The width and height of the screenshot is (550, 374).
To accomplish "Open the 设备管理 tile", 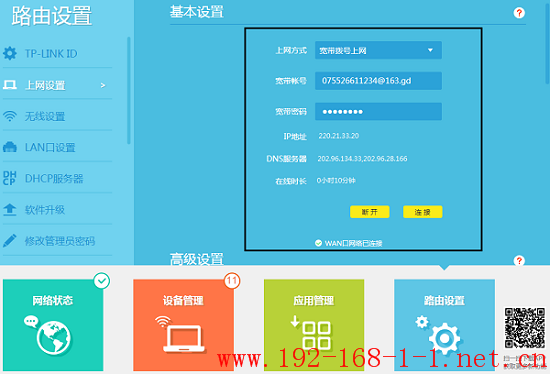I will tap(183, 325).
